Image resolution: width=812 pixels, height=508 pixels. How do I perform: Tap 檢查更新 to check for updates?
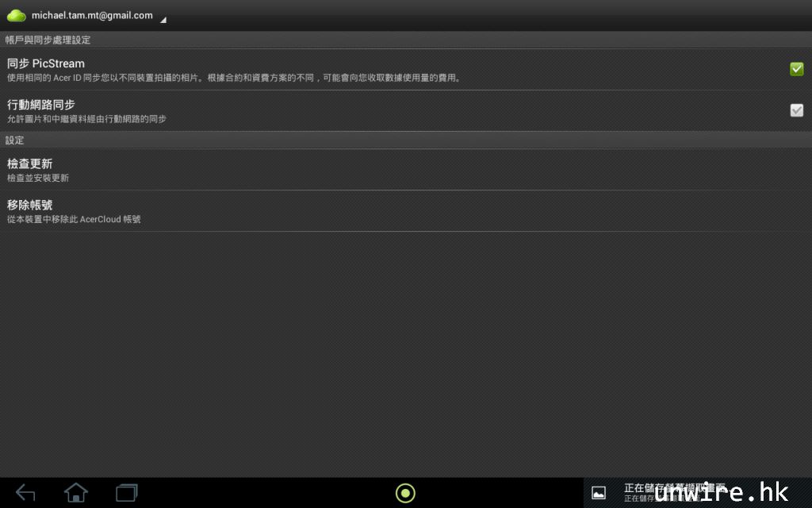click(30, 164)
